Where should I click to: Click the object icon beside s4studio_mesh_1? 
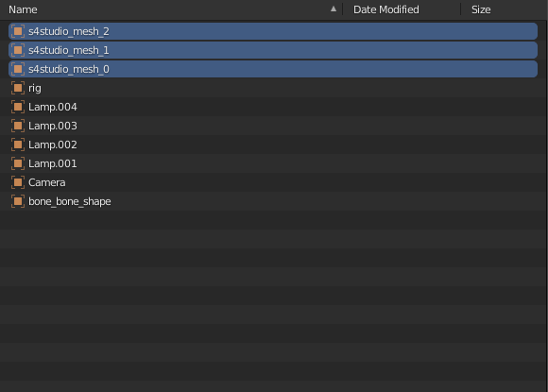tap(18, 50)
